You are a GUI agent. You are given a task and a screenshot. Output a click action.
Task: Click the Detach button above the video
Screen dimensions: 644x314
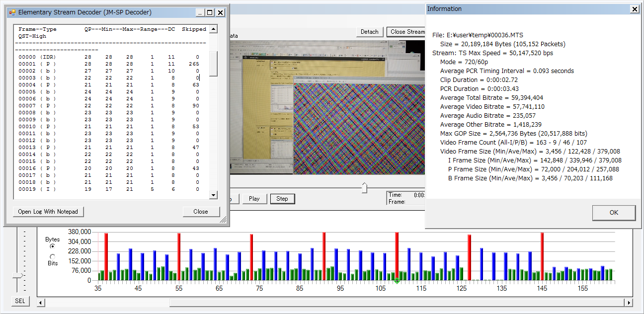pos(369,32)
